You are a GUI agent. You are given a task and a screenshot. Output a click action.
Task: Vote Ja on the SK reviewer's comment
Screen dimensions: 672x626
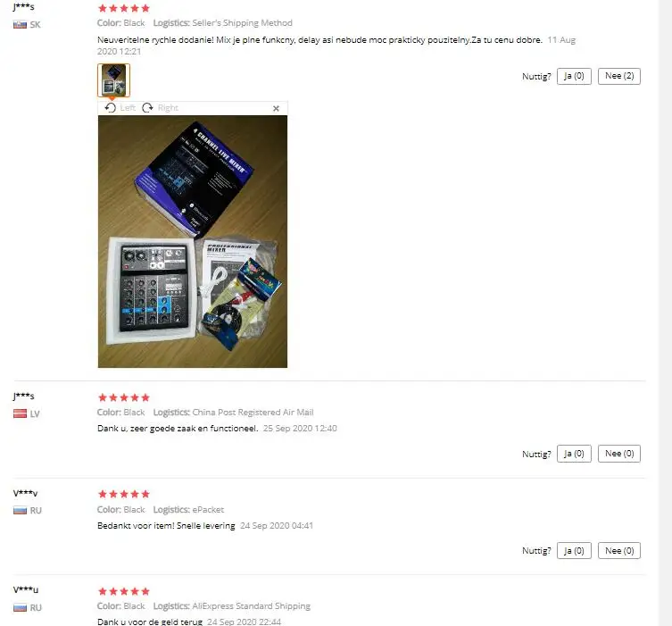tap(574, 76)
